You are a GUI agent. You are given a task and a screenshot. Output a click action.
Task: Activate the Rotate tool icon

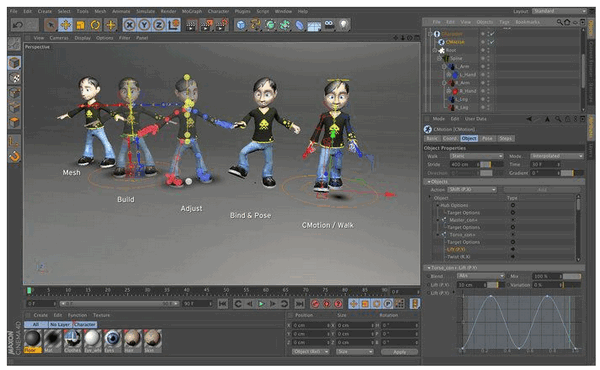coord(95,25)
